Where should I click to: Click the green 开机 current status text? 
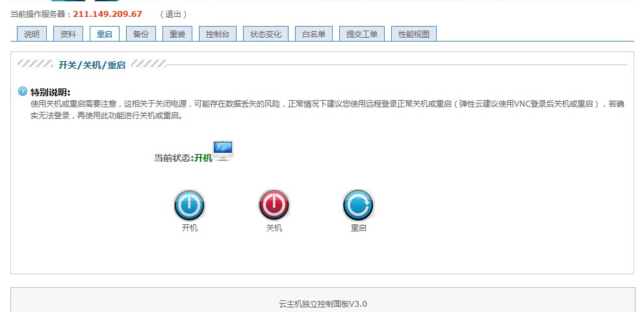coord(203,158)
